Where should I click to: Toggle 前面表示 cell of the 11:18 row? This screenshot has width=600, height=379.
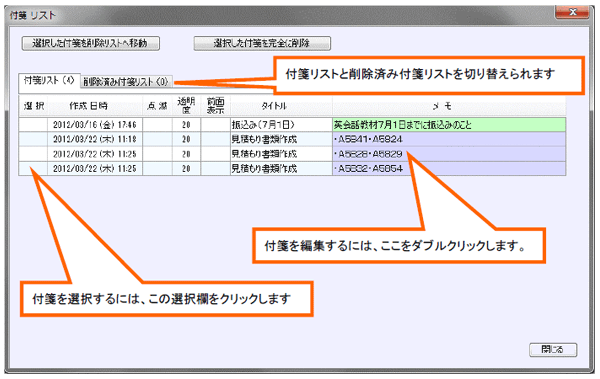[215, 139]
